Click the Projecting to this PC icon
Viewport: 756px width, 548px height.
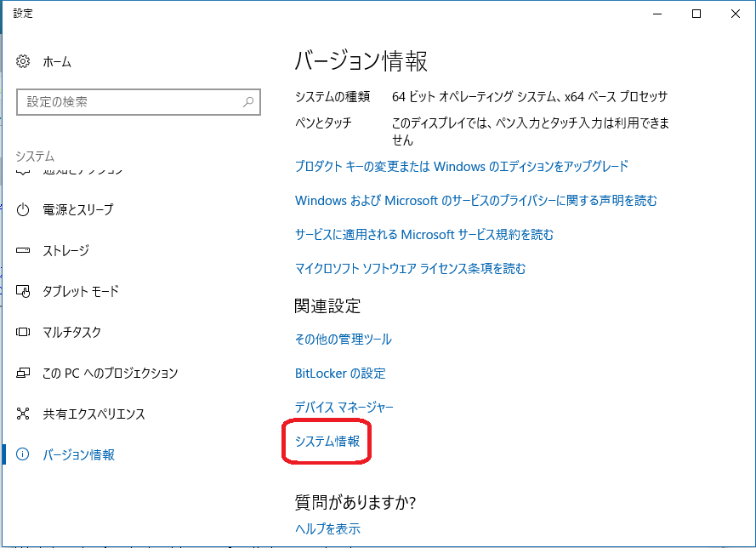pos(24,374)
